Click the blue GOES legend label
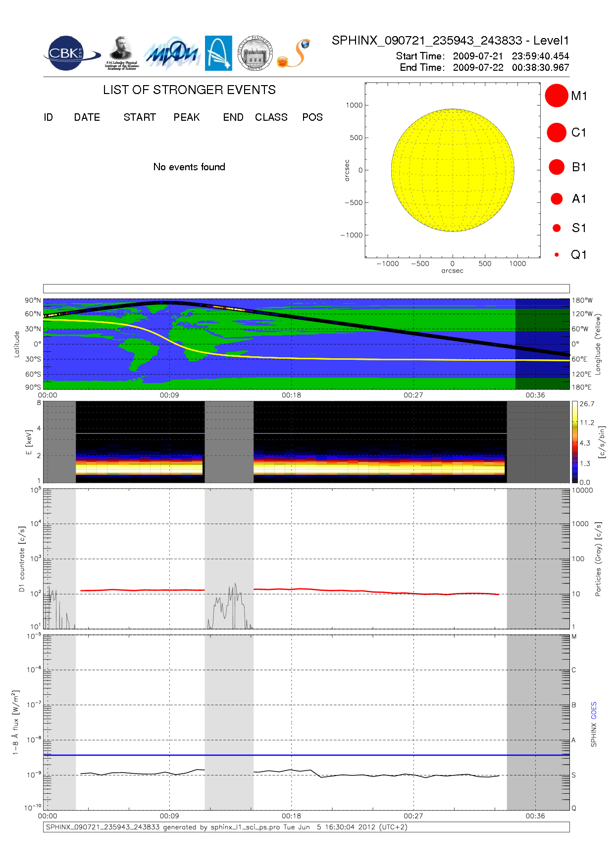The height and width of the screenshot is (868, 614). (x=594, y=711)
